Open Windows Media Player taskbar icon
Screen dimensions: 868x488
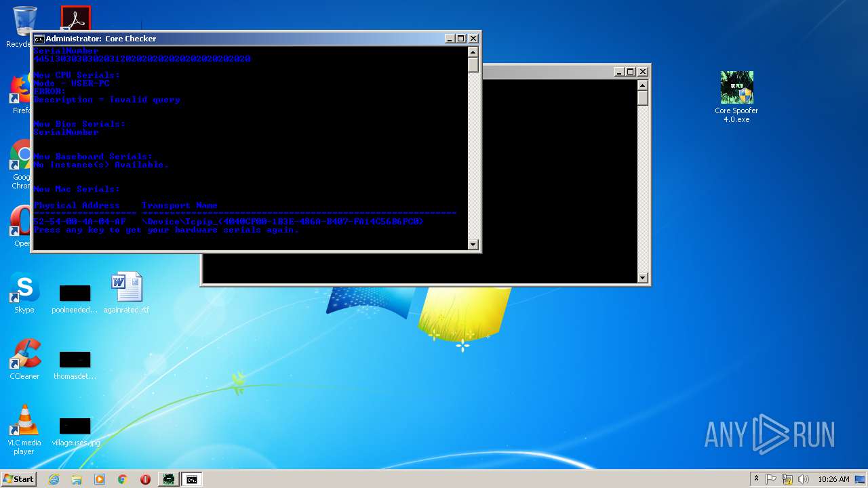coord(100,479)
